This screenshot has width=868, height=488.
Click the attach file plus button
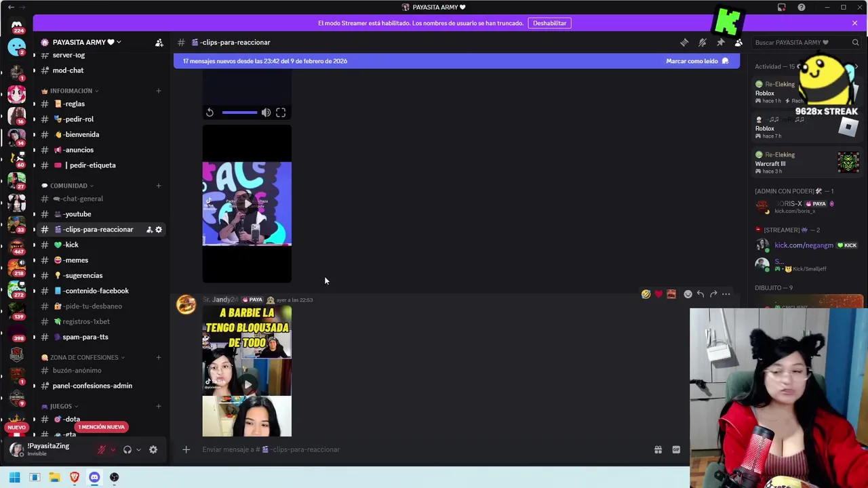186,449
